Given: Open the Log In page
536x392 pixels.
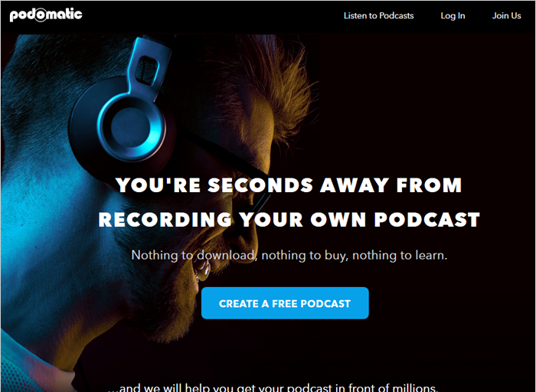Looking at the screenshot, I should click(x=453, y=16).
